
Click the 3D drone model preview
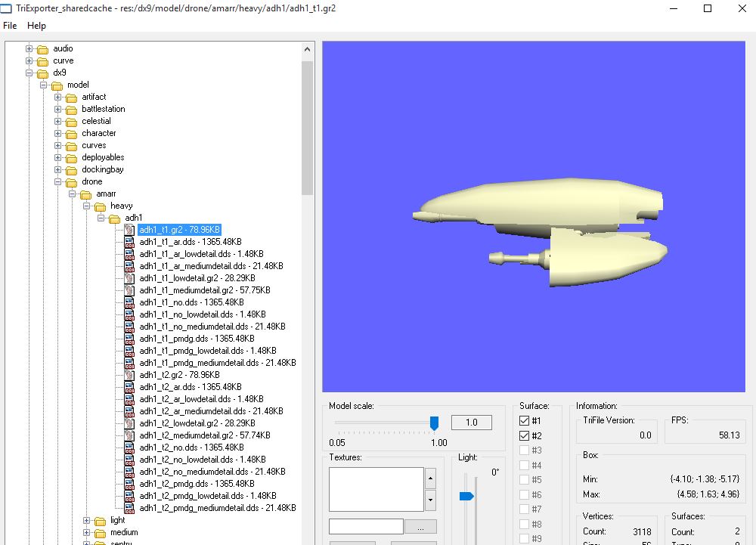click(533, 217)
